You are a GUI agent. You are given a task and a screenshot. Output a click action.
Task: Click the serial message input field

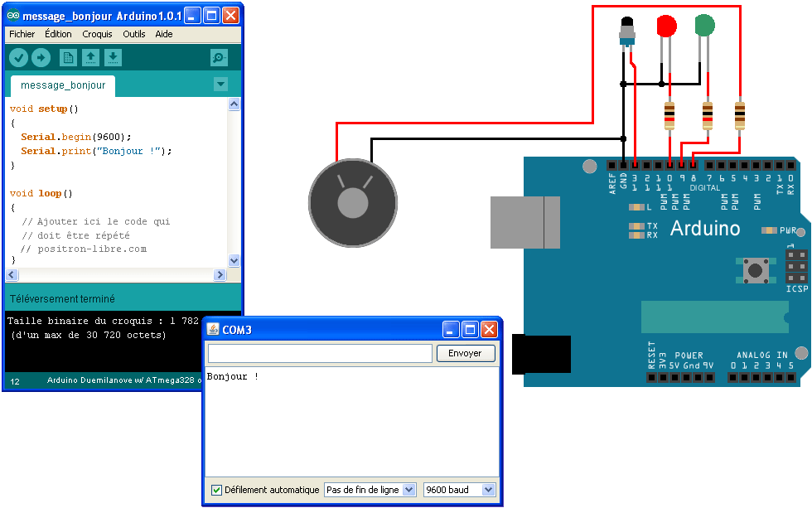[320, 354]
